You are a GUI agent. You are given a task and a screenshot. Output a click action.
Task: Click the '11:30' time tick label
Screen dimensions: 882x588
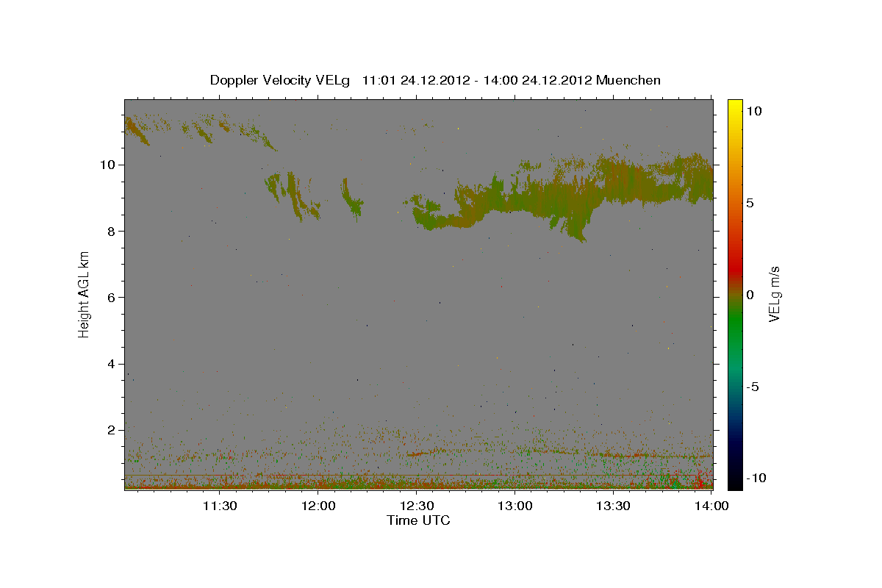coord(220,506)
